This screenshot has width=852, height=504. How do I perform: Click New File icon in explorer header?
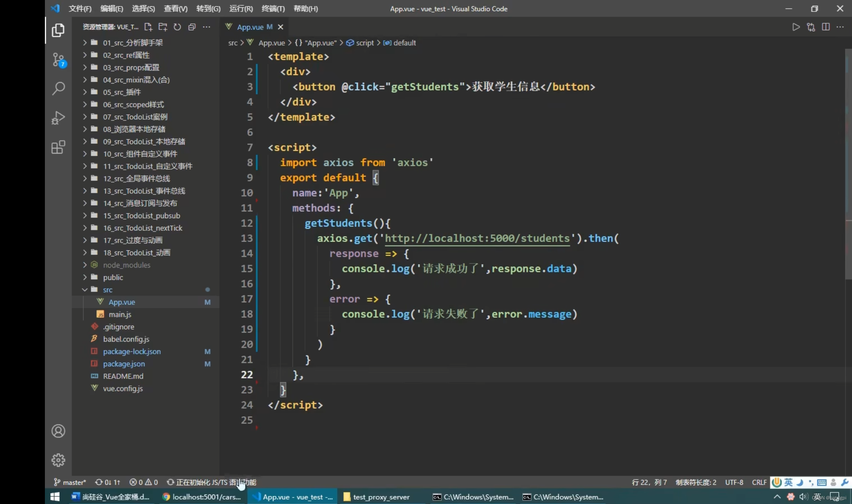[148, 27]
